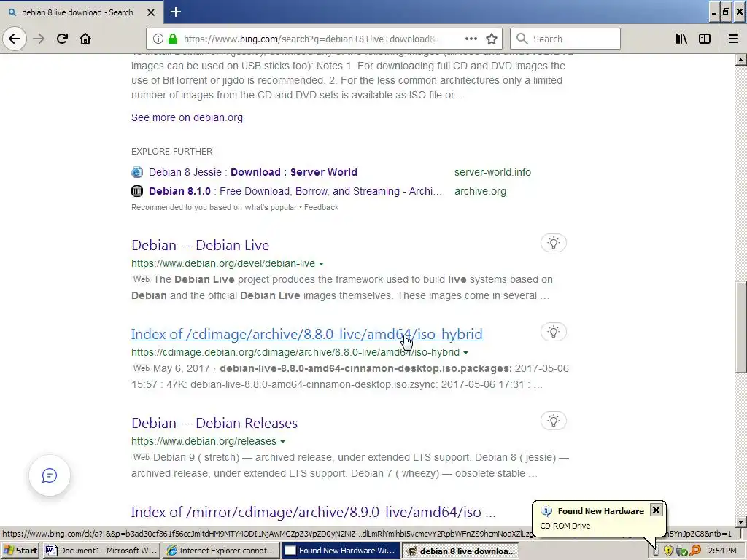Click the lightbulb beside Debian Live result
Image resolution: width=747 pixels, height=560 pixels.
coord(554,243)
